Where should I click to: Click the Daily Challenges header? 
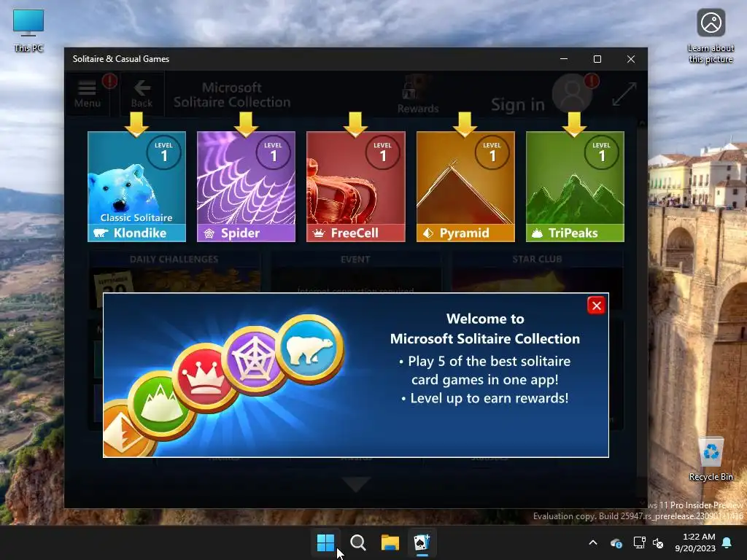[174, 259]
